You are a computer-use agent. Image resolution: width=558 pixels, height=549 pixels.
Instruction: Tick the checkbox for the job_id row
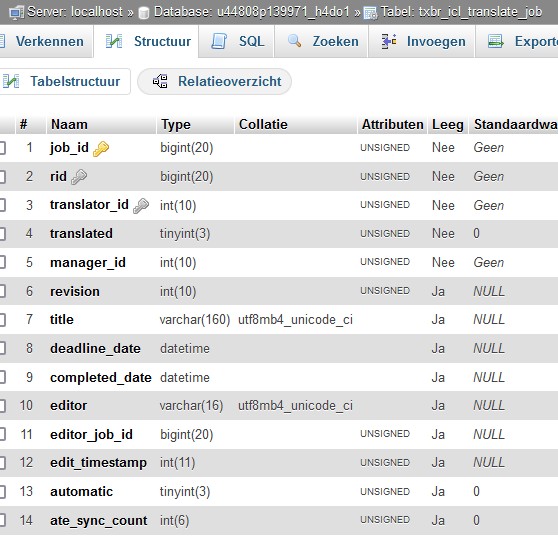(2, 148)
